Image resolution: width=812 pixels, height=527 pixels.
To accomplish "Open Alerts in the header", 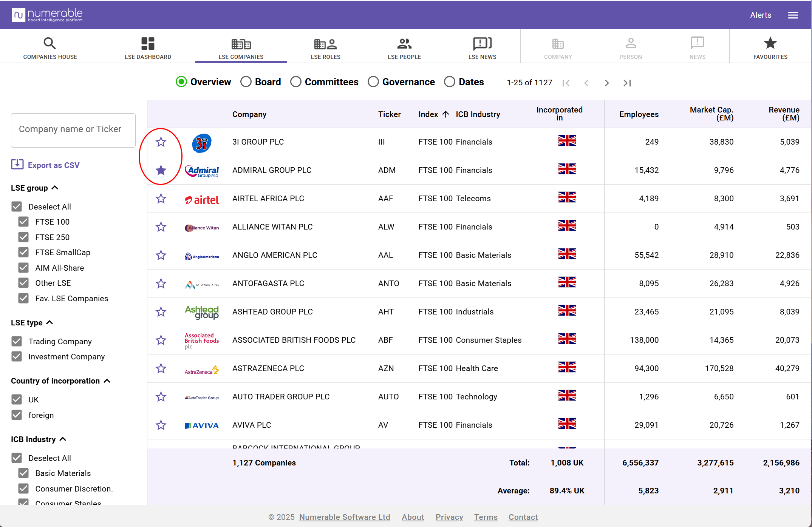I will [x=760, y=15].
